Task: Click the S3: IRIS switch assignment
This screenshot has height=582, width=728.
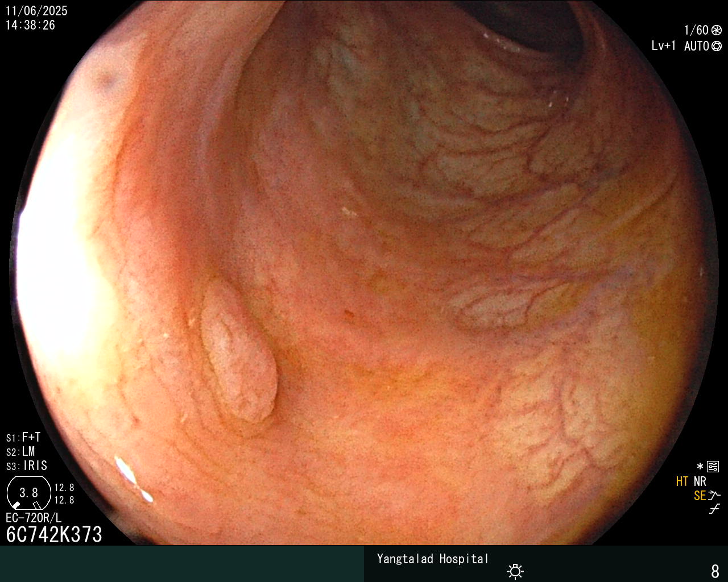Action: pyautogui.click(x=27, y=465)
